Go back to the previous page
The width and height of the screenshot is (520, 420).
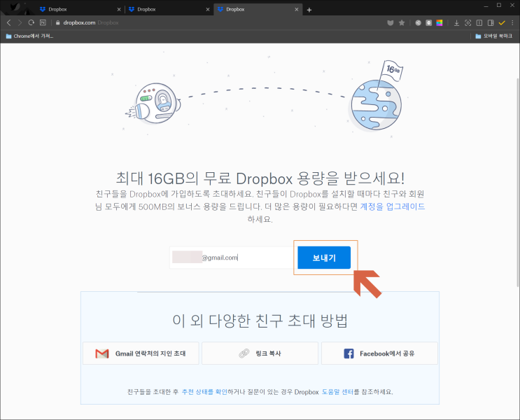9,22
